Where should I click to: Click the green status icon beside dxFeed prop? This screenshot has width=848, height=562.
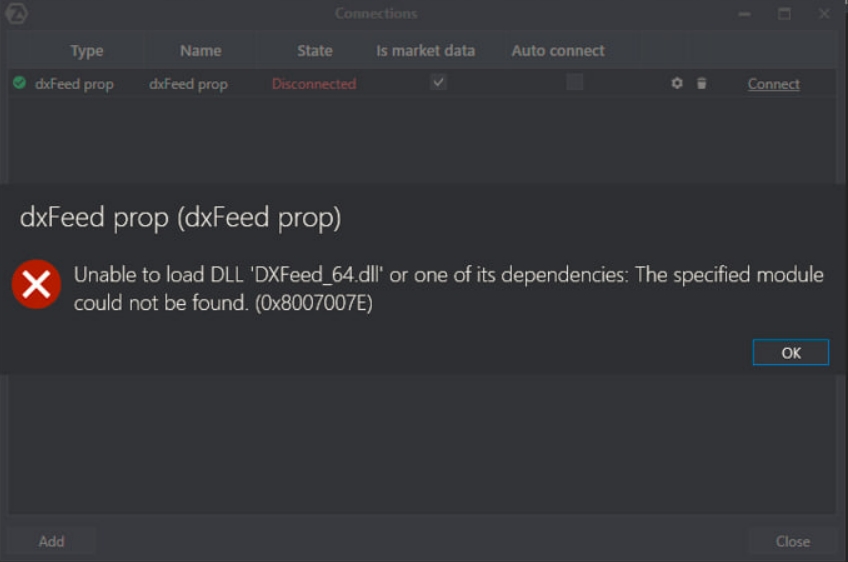[19, 84]
